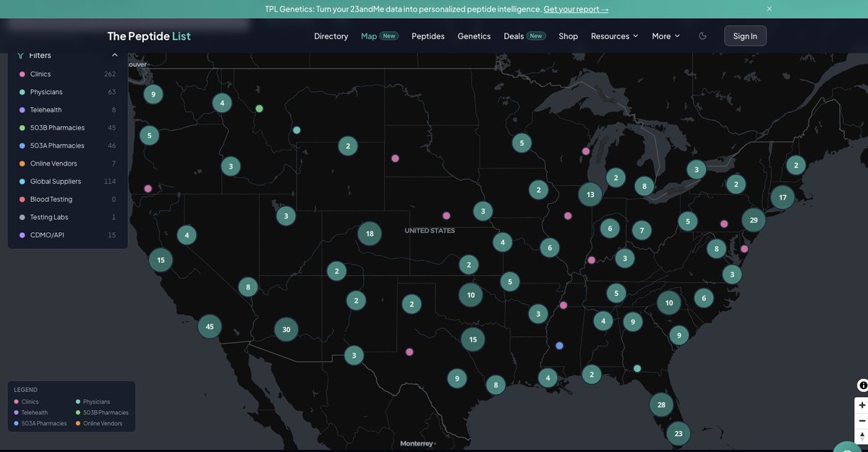Open the 15 cluster in Texas

coord(473,339)
